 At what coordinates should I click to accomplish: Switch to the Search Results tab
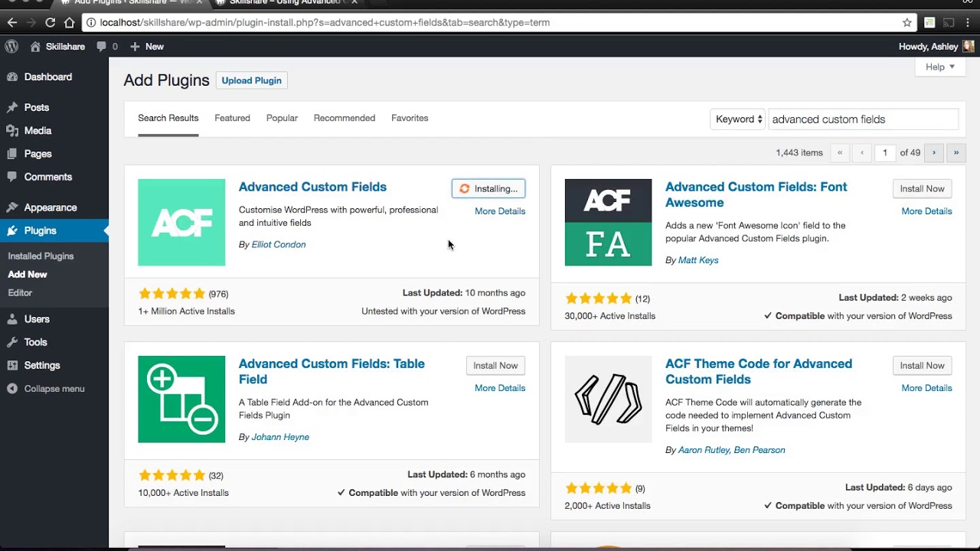[x=168, y=118]
